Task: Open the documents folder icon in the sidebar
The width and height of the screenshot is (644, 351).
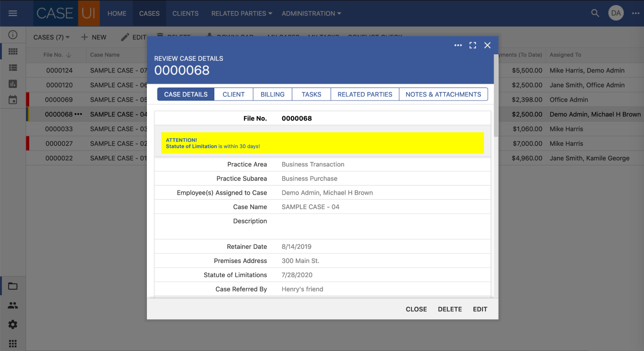Action: tap(13, 285)
